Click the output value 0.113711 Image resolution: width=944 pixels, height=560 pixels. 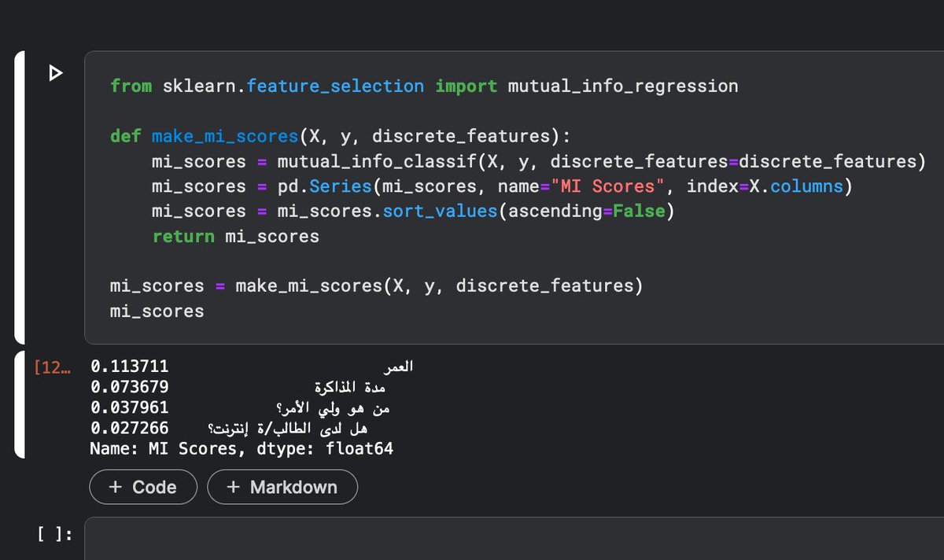click(x=129, y=367)
